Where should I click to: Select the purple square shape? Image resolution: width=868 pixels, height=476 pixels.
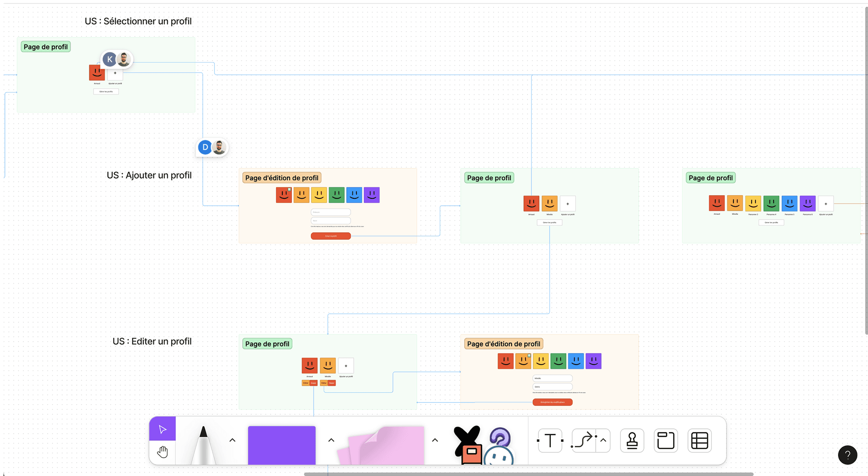pyautogui.click(x=281, y=444)
